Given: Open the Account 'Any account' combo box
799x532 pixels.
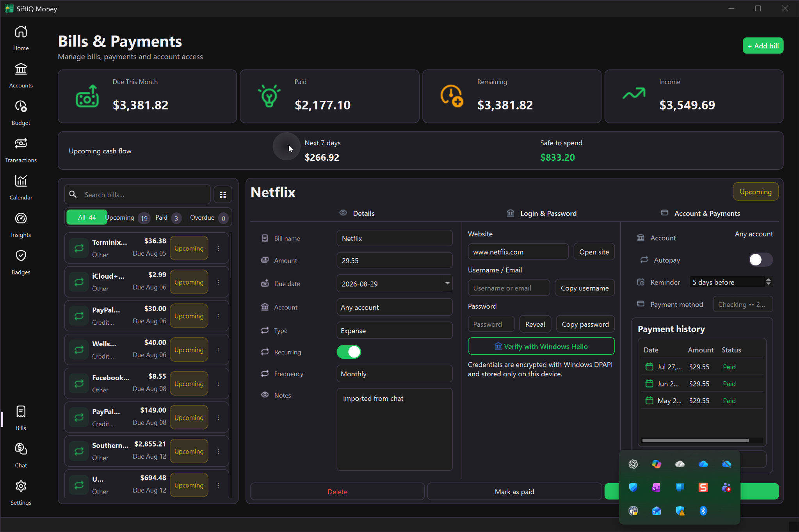Looking at the screenshot, I should 394,307.
